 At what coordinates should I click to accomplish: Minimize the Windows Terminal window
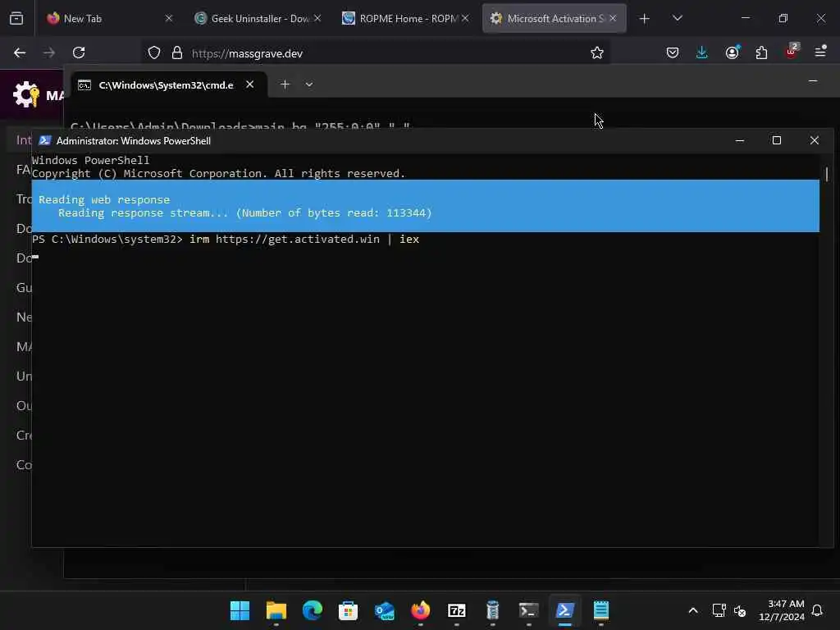pos(813,81)
